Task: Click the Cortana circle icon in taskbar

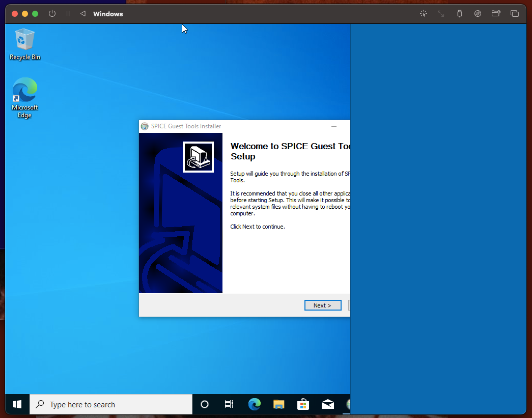Action: tap(204, 404)
